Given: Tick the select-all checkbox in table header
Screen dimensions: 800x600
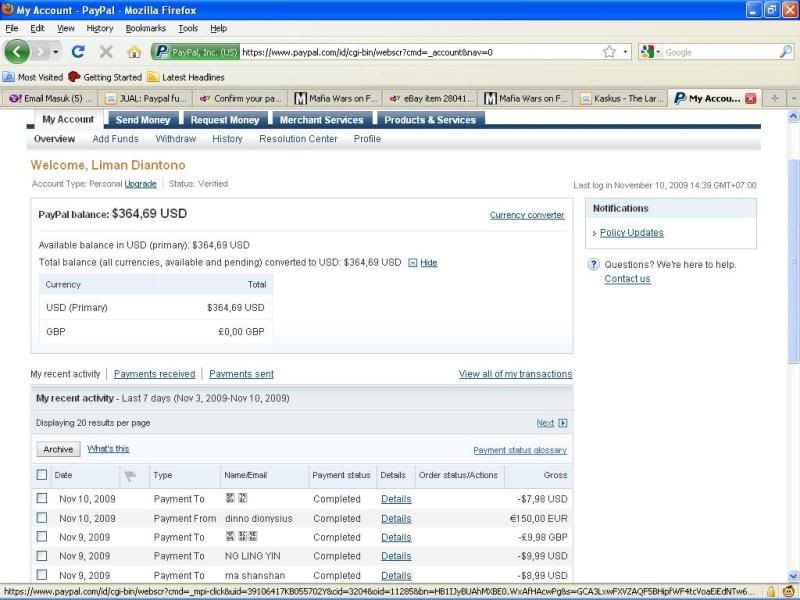Looking at the screenshot, I should coord(42,475).
